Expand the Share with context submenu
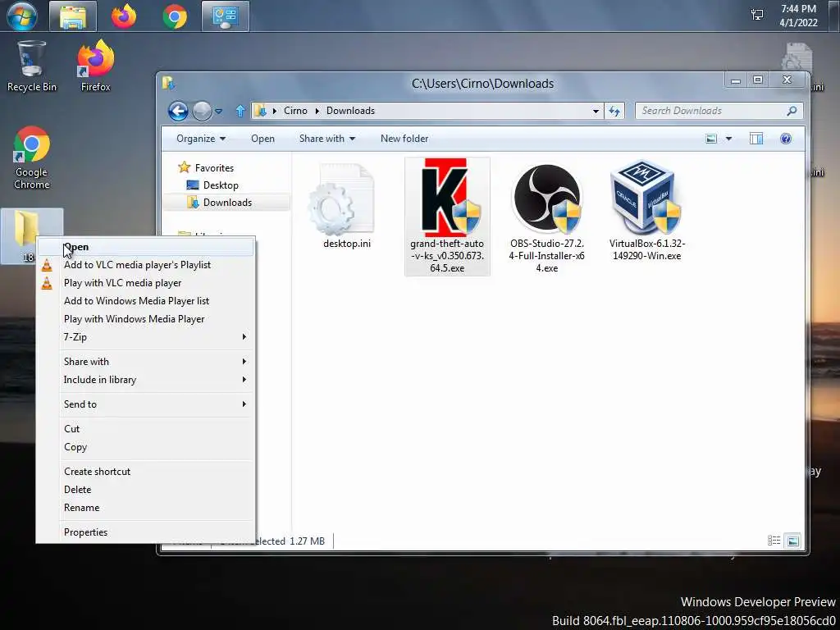 pyautogui.click(x=145, y=362)
